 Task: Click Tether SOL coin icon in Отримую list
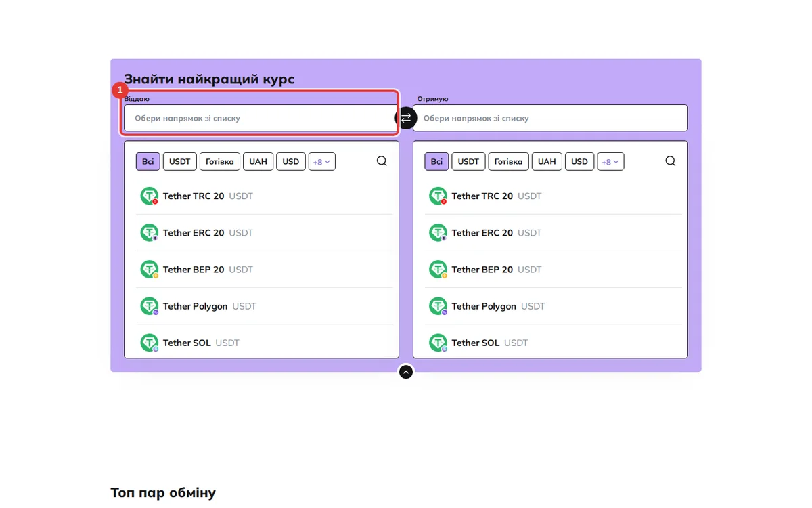point(438,343)
